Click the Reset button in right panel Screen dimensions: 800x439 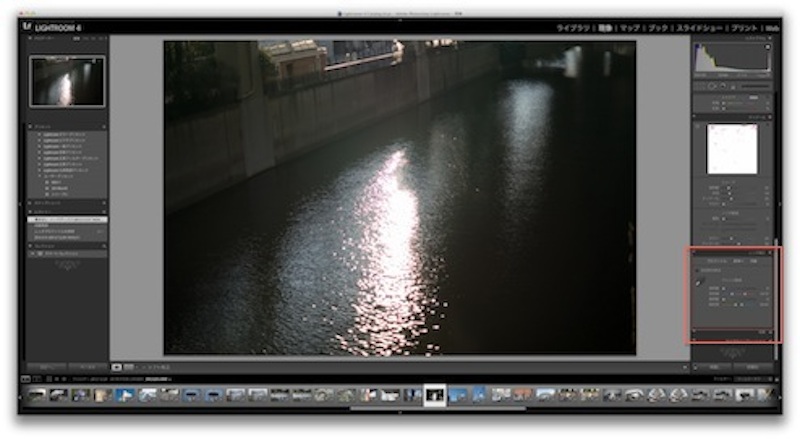tap(753, 367)
